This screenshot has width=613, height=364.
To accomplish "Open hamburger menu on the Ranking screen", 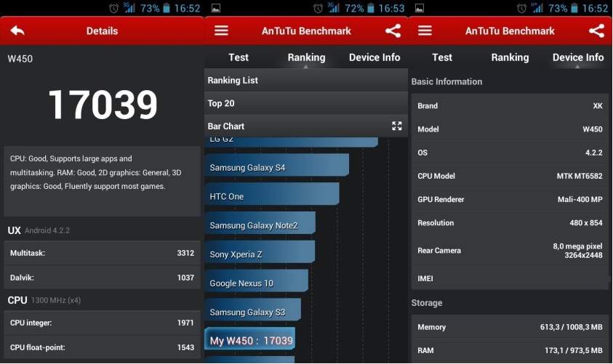I will [221, 31].
